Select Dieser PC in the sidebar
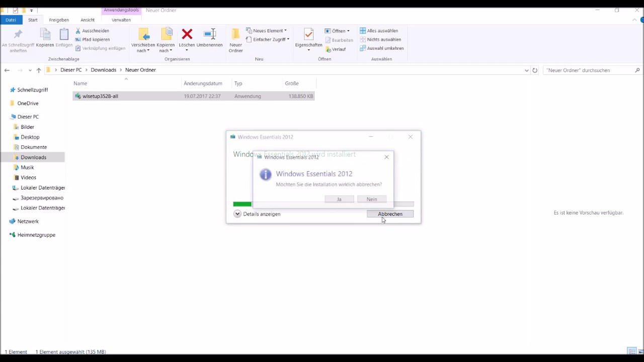The height and width of the screenshot is (362, 644). pos(28,117)
